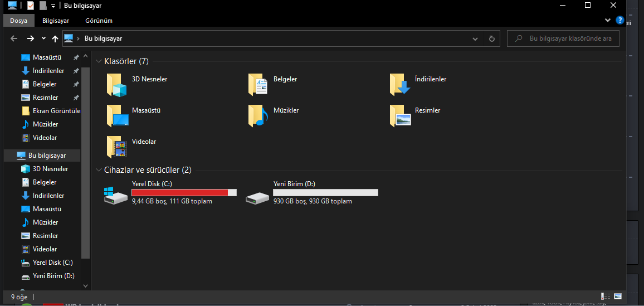Open the Dosya menu tab
The height and width of the screenshot is (306, 644).
[x=18, y=21]
